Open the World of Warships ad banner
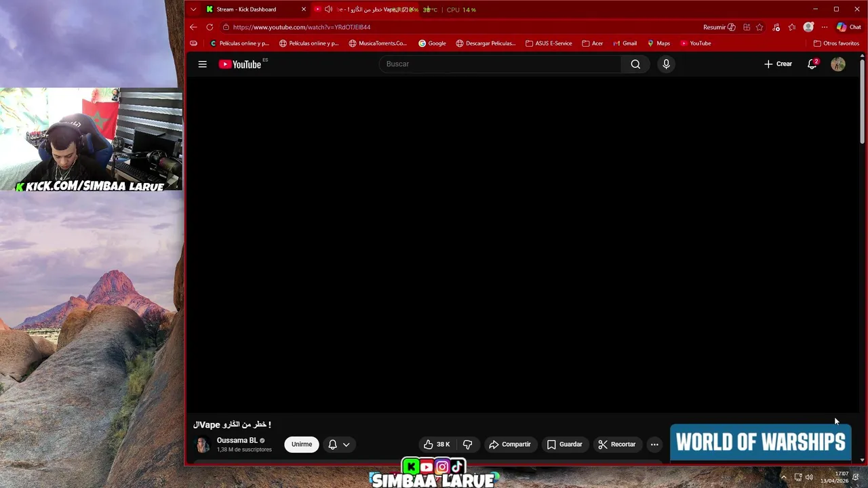Image resolution: width=868 pixels, height=488 pixels. point(760,443)
